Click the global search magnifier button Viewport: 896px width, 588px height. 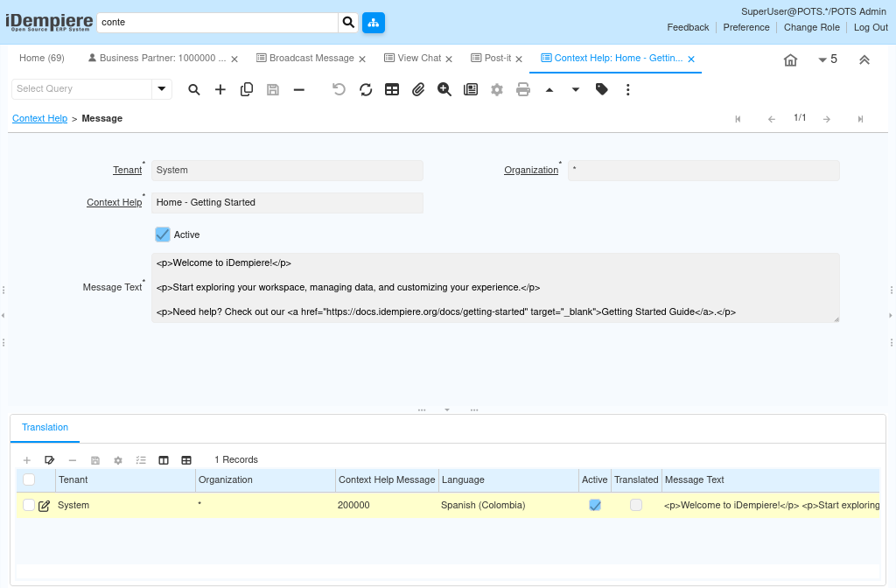tap(348, 22)
